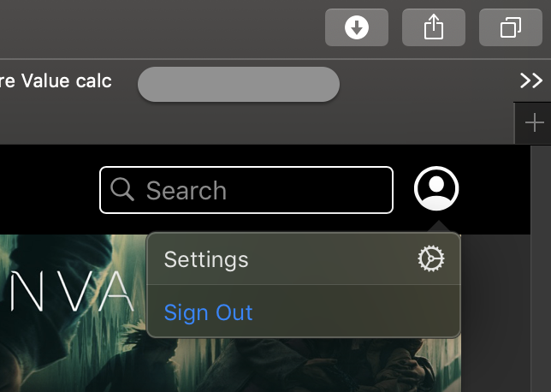Click the gear icon beside Settings
The height and width of the screenshot is (392, 551).
[x=431, y=258]
